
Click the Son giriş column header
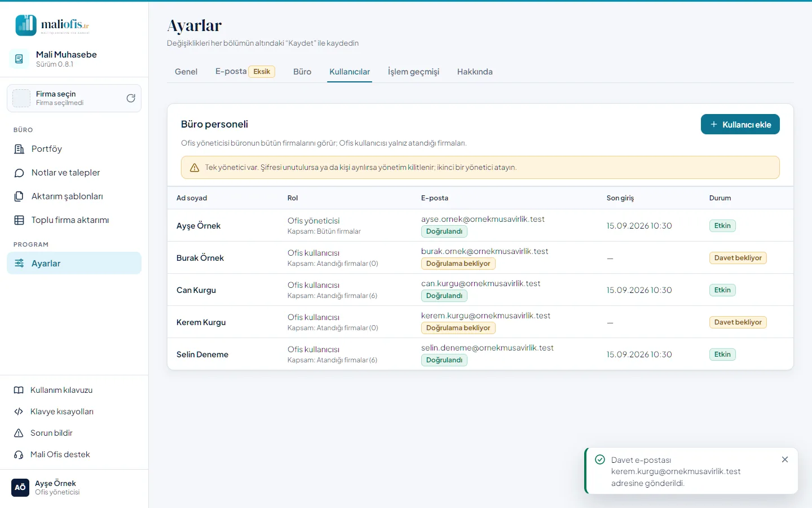click(620, 198)
